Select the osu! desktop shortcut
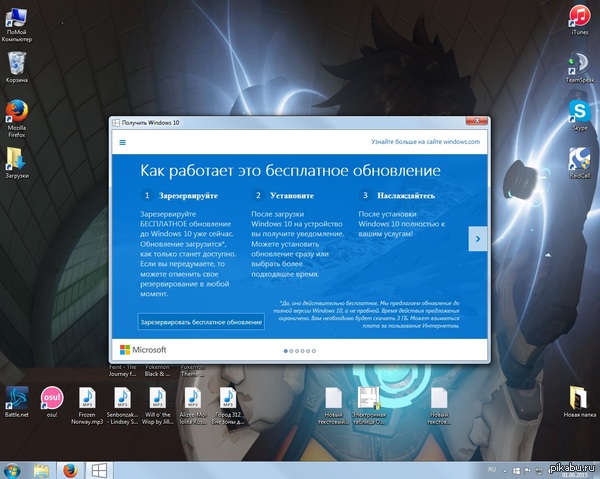This screenshot has height=479, width=600. click(x=52, y=402)
